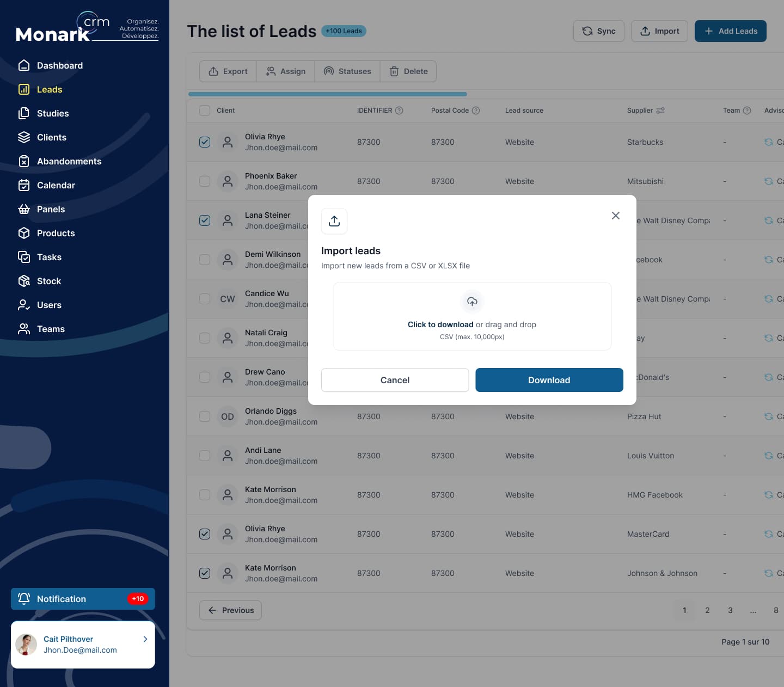Click 'Johnson & Johnson' supplier cell
Screen dimensions: 784x687
click(662, 573)
